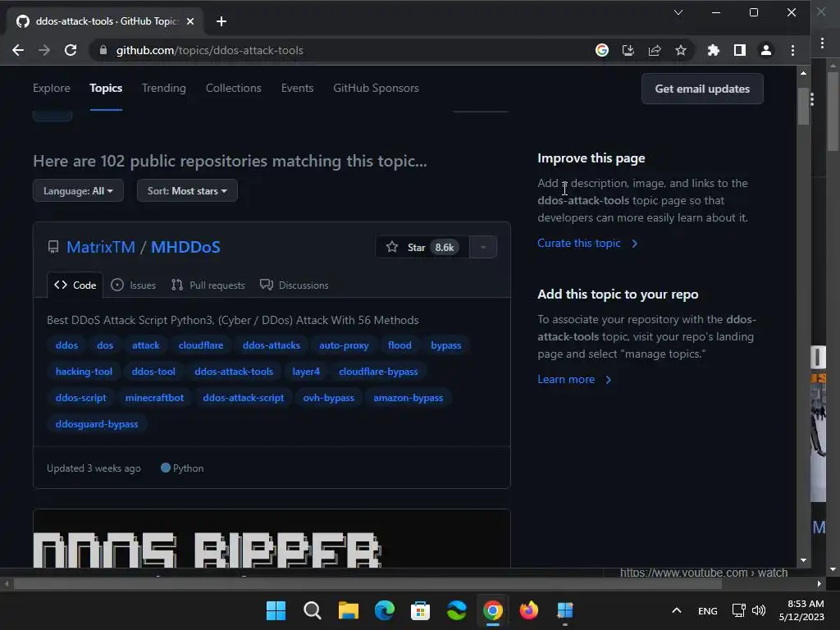Close the ddos-attack-tools tab
Screen dimensions: 840x630
point(190,21)
